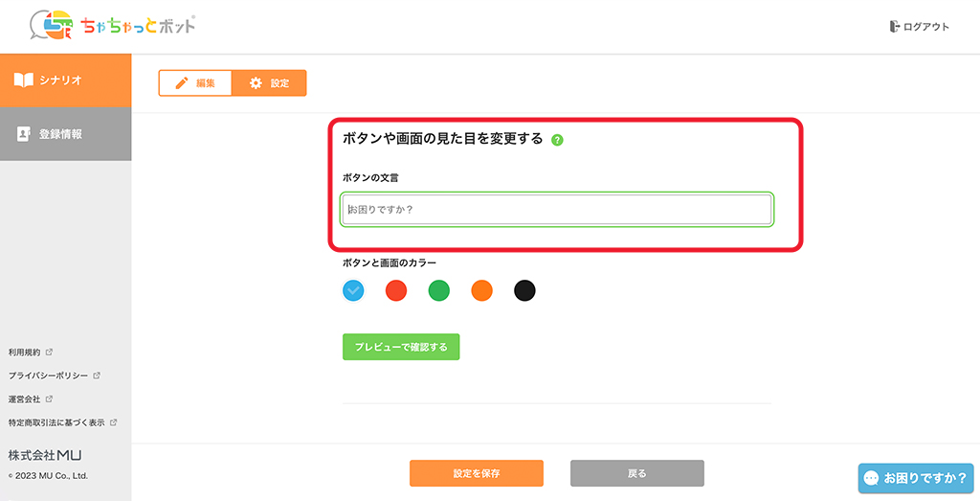
Task: Focus the ボタンの文言 text field
Action: tap(557, 209)
